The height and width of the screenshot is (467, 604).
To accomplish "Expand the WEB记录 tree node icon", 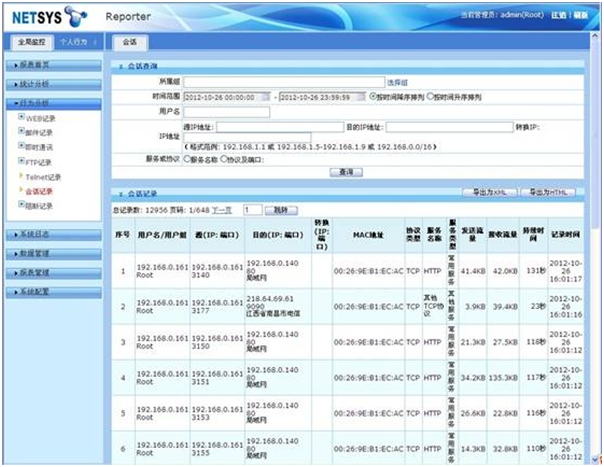I will click(21, 117).
